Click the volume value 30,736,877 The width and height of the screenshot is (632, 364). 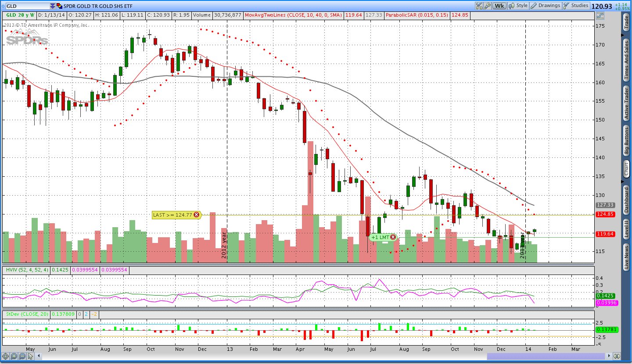coord(227,15)
